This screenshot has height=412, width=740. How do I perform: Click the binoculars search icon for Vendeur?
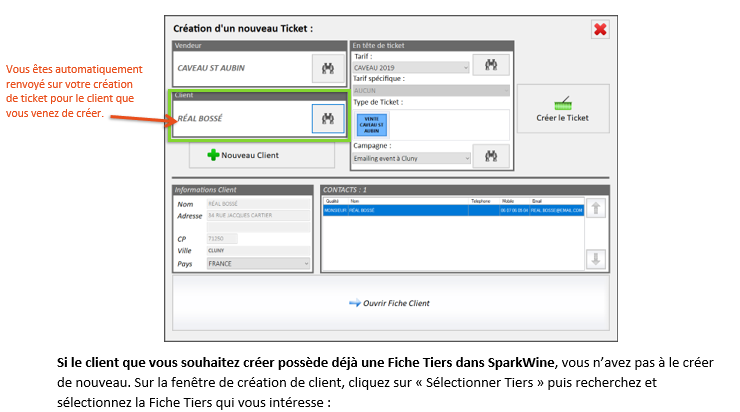[x=327, y=68]
